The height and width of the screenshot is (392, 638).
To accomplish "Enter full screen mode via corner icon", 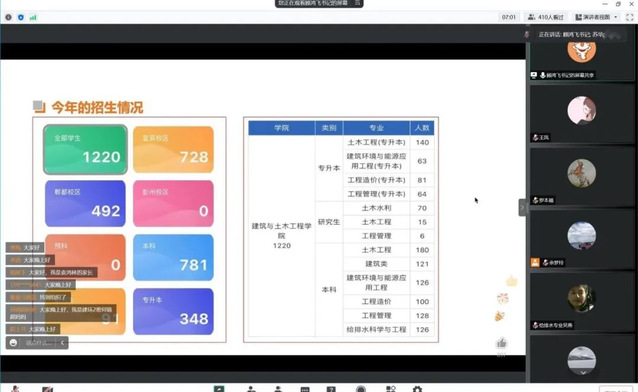I will 629,17.
